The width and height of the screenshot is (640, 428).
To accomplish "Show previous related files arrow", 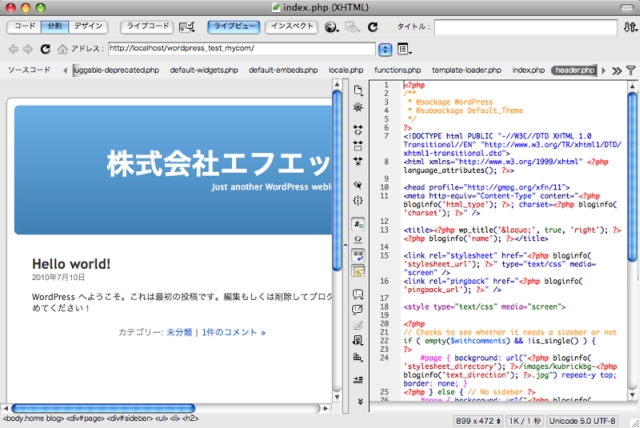I will tap(65, 71).
